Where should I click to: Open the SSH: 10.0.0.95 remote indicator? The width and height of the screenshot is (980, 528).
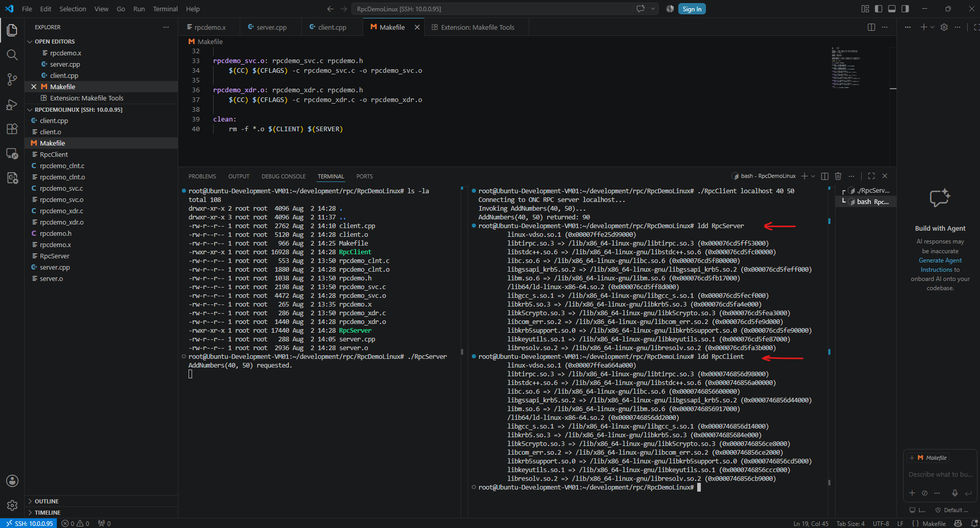(x=29, y=523)
